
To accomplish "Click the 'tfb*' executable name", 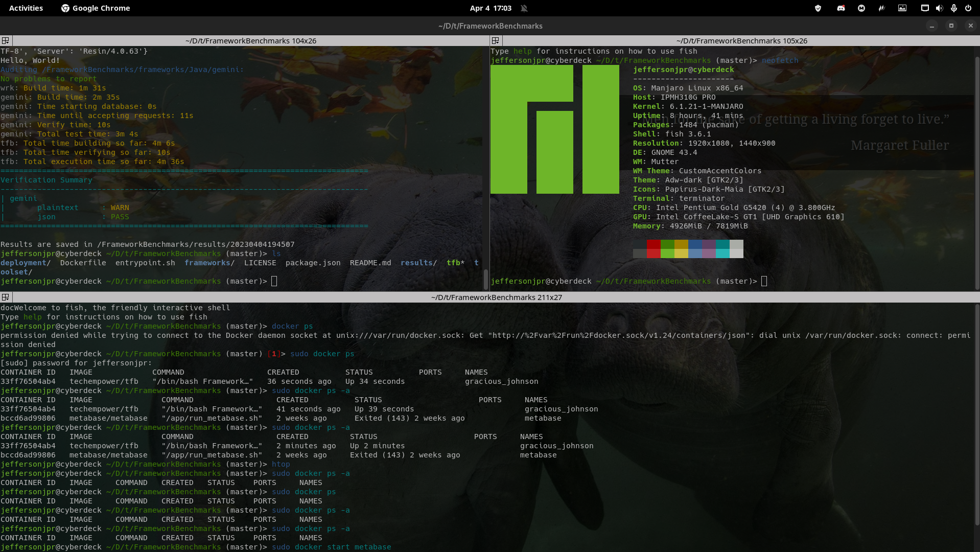I will [x=455, y=263].
